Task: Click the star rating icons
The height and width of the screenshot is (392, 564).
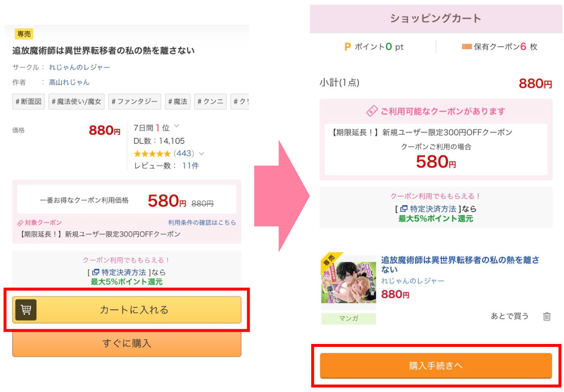Action: (152, 154)
